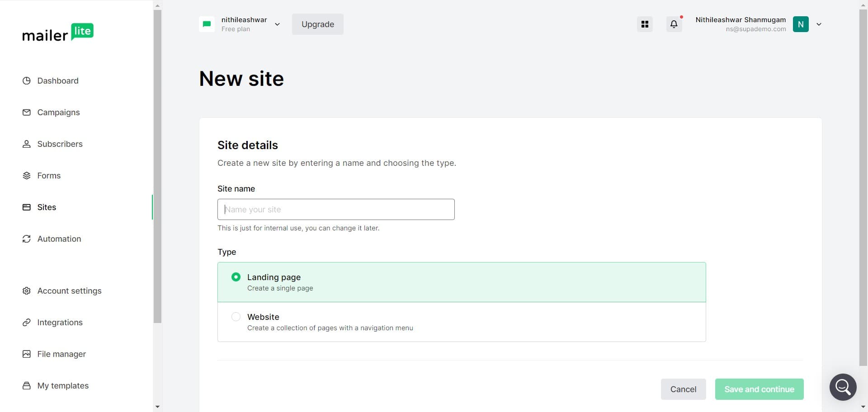
Task: Select the Website radio option
Action: (236, 317)
